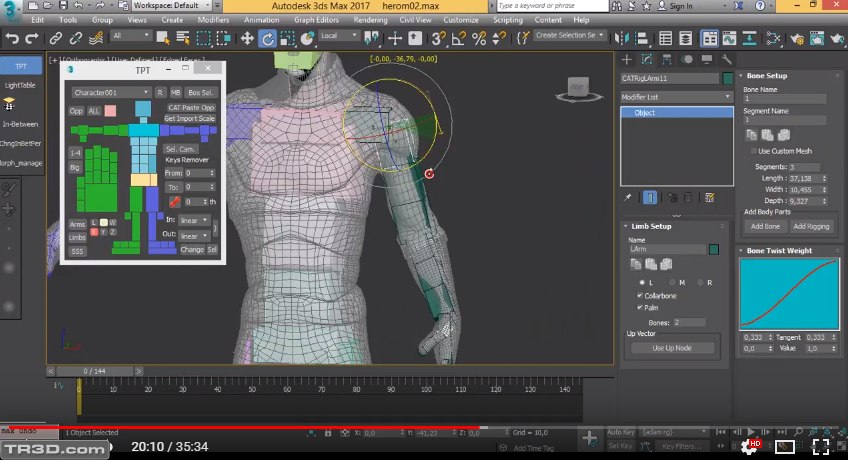Select the Move transform tool

(x=248, y=38)
